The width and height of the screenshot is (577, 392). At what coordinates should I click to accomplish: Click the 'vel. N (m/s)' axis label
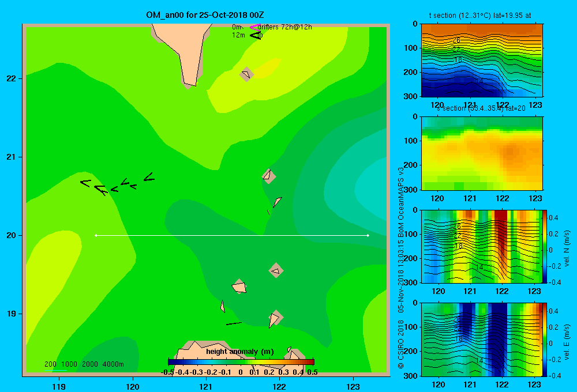[567, 248]
